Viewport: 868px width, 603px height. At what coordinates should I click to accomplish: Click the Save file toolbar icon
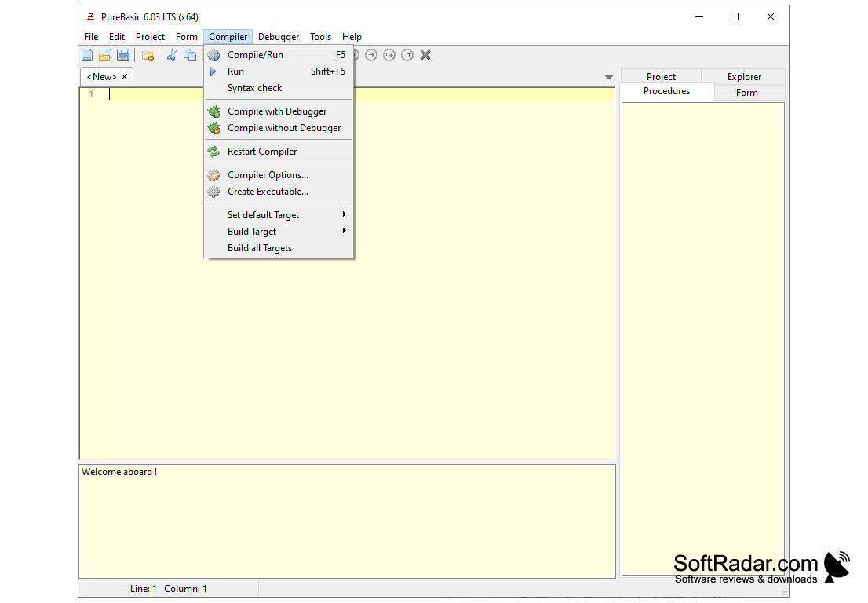(123, 55)
